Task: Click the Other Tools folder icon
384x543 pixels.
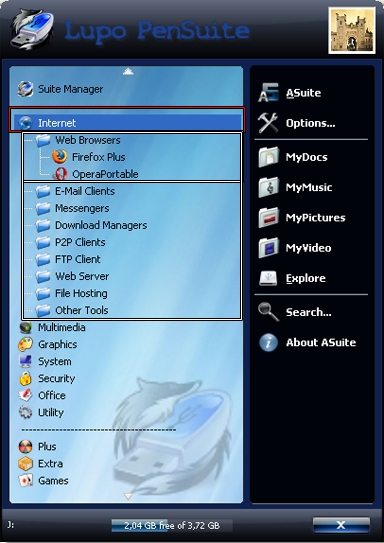Action: point(43,310)
